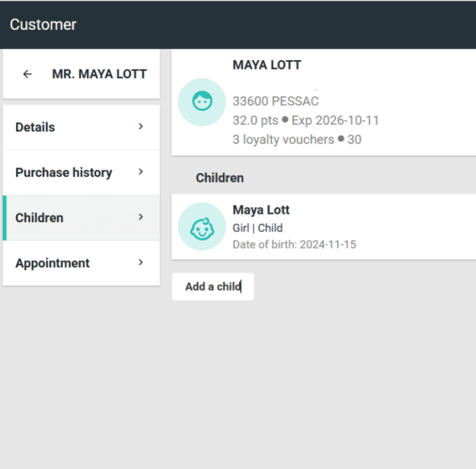Viewport: 476px width, 469px height.
Task: Click the child's date of birth line
Action: (x=294, y=244)
